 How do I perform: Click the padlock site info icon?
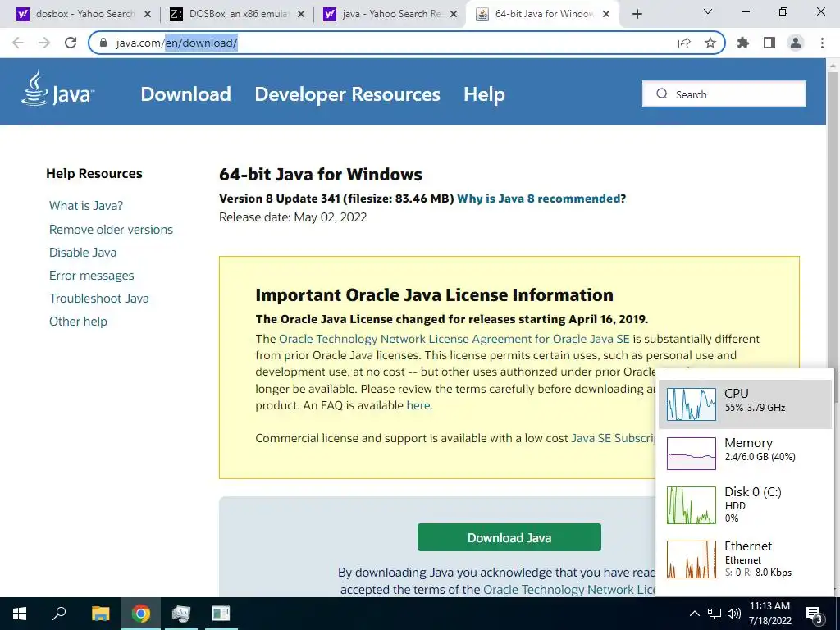[x=103, y=43]
